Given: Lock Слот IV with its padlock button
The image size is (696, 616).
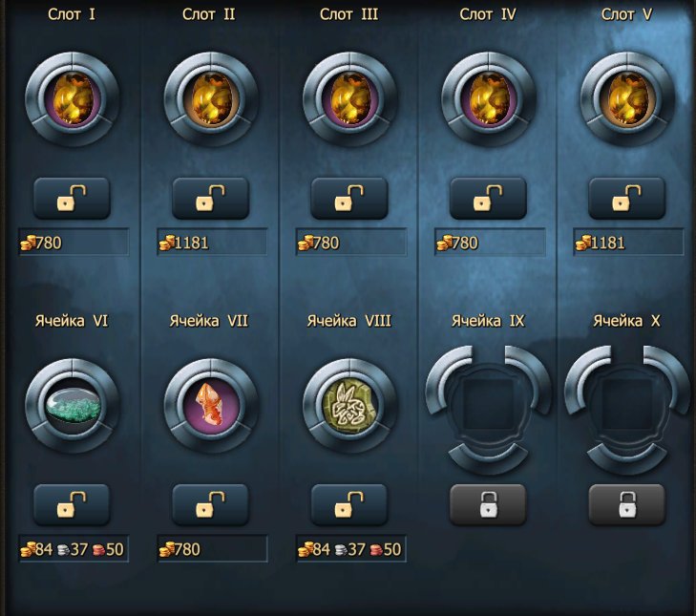Looking at the screenshot, I should click(x=488, y=198).
